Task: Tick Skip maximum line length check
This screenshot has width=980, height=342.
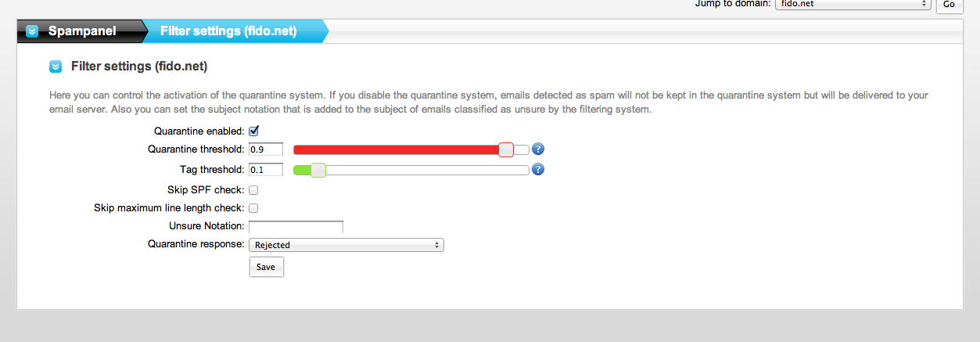Action: 253,208
